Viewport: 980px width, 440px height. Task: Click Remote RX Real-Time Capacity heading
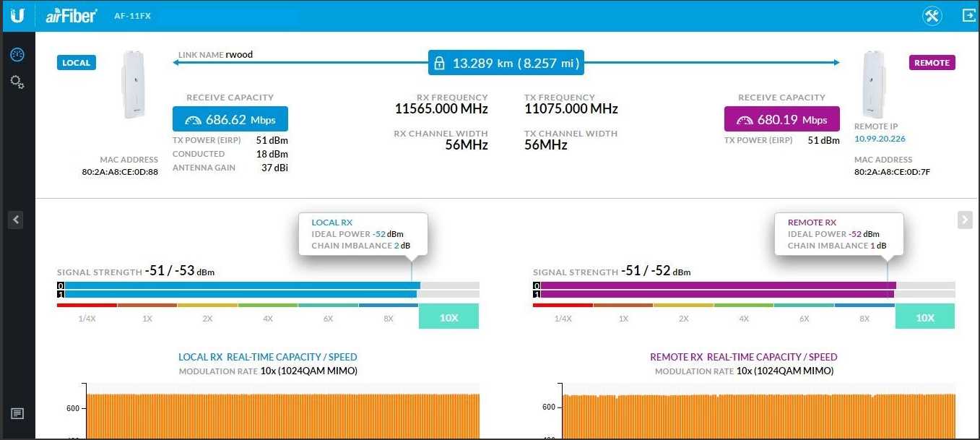click(x=744, y=357)
